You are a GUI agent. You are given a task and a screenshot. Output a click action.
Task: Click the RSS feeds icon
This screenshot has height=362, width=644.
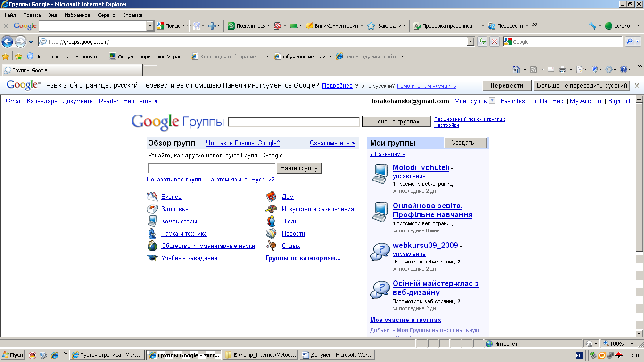tap(533, 69)
